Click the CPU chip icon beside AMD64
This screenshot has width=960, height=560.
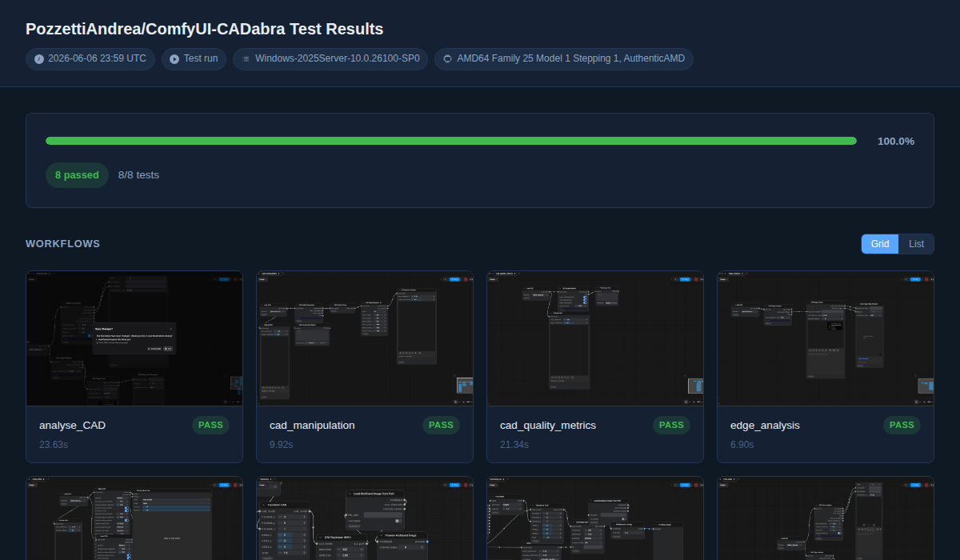(x=447, y=59)
